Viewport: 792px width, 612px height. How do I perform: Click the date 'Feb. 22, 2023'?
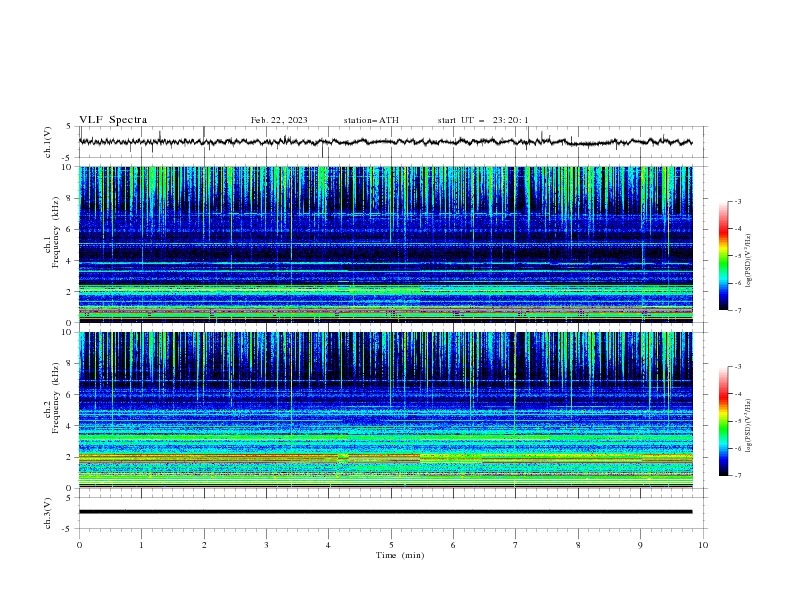pyautogui.click(x=279, y=120)
